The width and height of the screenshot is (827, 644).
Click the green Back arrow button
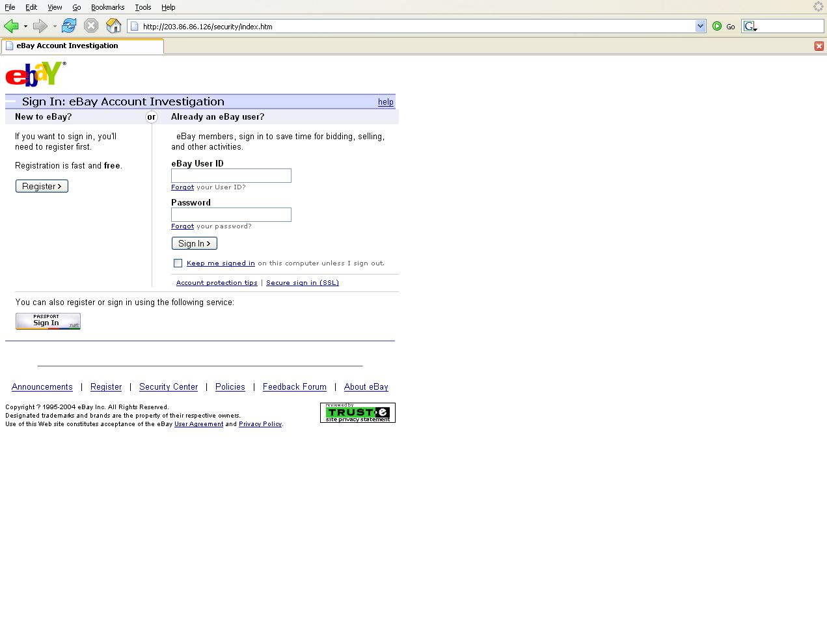click(11, 26)
